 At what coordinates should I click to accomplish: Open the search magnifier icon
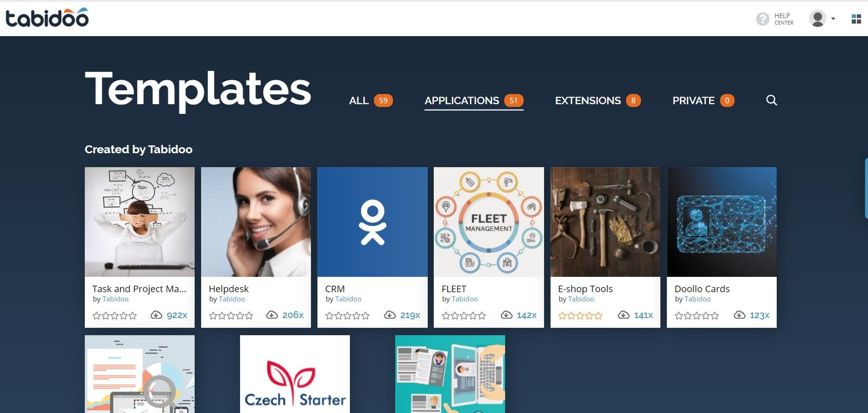[771, 100]
